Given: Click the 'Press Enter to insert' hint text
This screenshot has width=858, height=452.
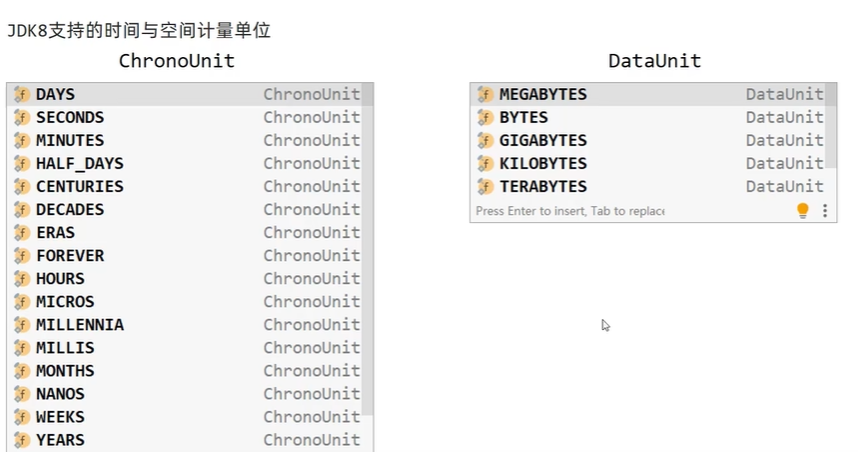Looking at the screenshot, I should (x=570, y=211).
